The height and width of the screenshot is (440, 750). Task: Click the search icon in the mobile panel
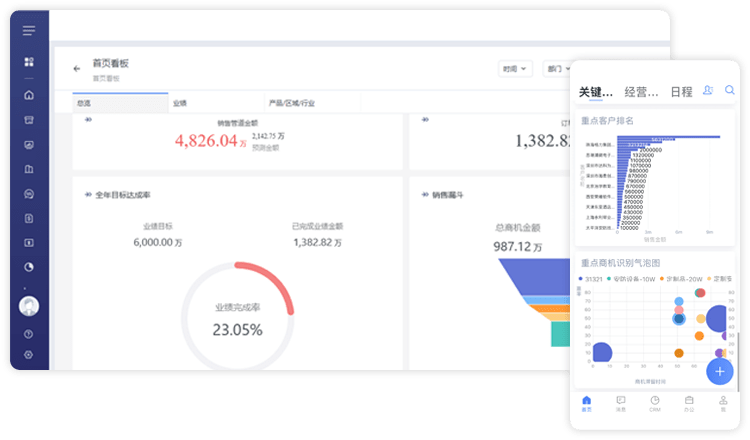tap(729, 90)
